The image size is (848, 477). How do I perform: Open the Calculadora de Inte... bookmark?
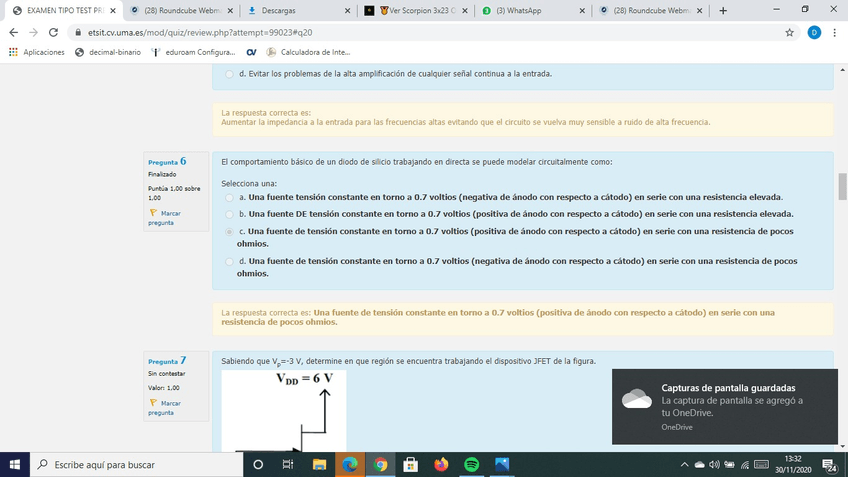tap(308, 52)
